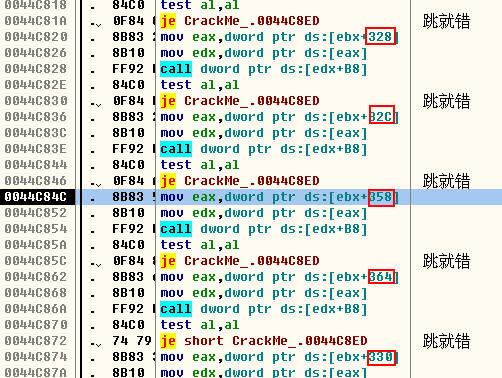Viewport: 502px width, 378px height.
Task: Click the 跳就错 comment on row 0044C81A
Action: (x=446, y=21)
